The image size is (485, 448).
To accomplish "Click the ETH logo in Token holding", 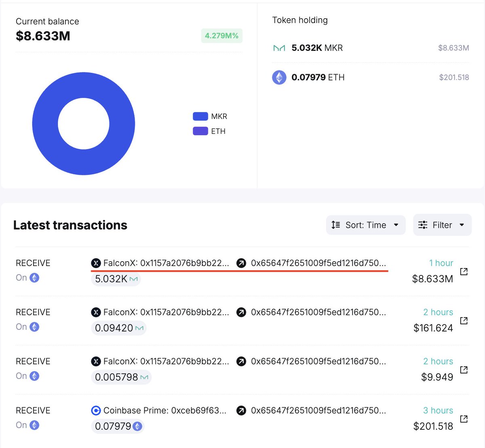I will pos(279,77).
